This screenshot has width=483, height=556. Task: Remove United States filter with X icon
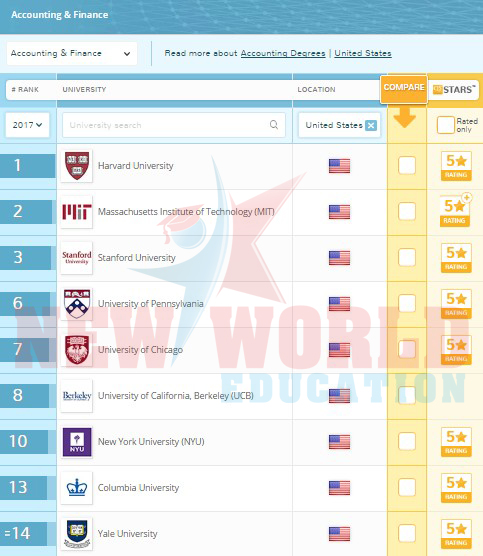[x=371, y=125]
